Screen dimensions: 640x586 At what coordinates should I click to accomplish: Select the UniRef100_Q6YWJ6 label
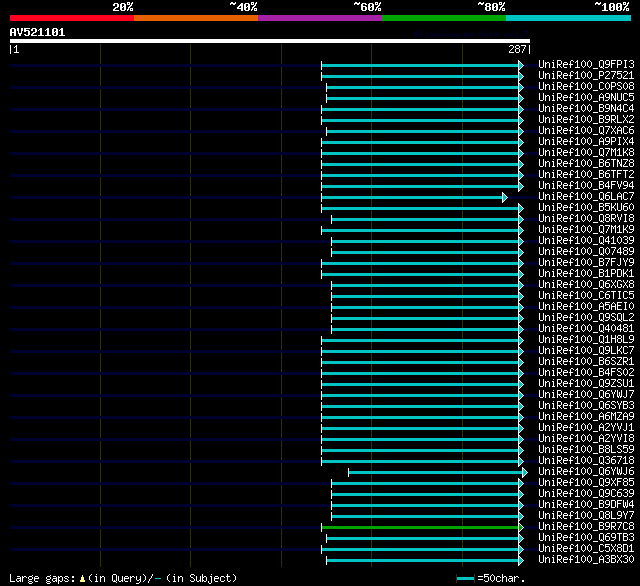point(586,472)
